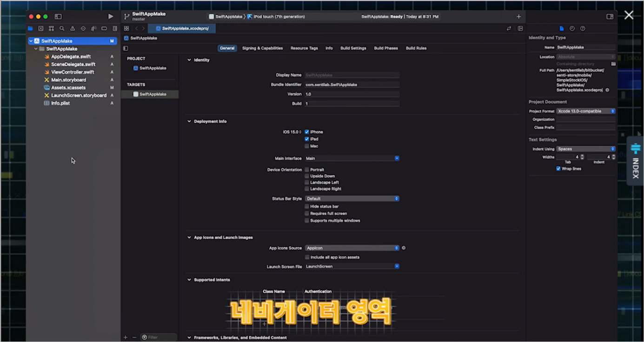The image size is (644, 342).
Task: Open the Build Rules tab
Action: pos(416,48)
